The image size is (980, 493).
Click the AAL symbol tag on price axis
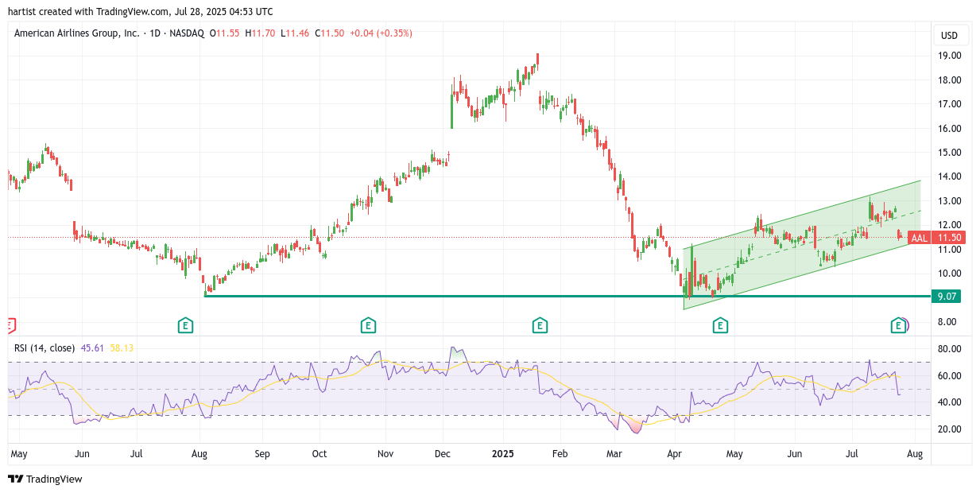point(919,238)
